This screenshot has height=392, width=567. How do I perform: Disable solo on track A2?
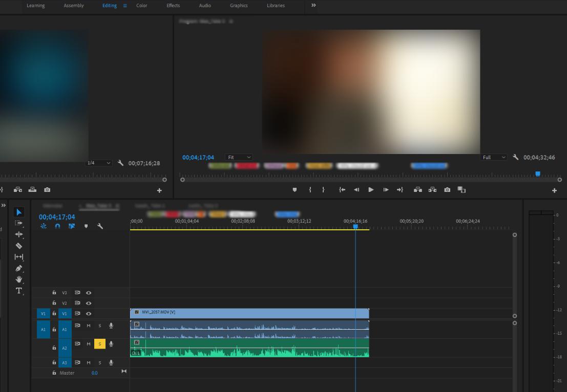100,344
